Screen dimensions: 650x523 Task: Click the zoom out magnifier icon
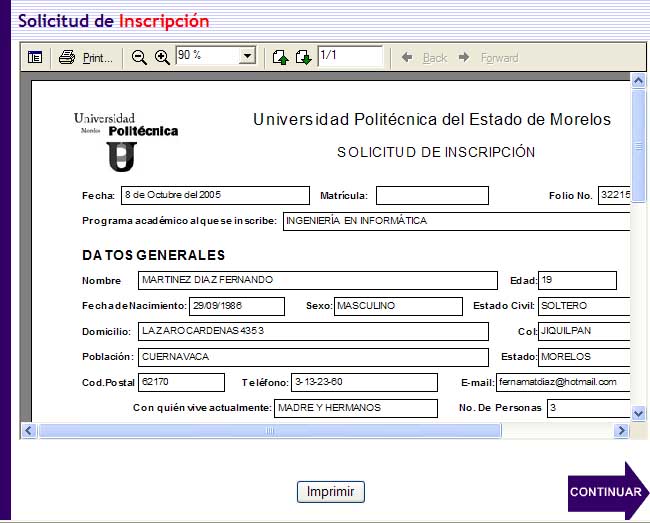click(x=139, y=57)
